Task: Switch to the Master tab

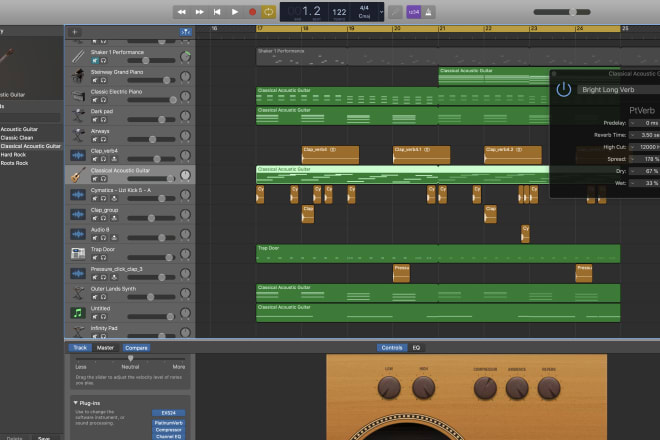Action: point(105,348)
